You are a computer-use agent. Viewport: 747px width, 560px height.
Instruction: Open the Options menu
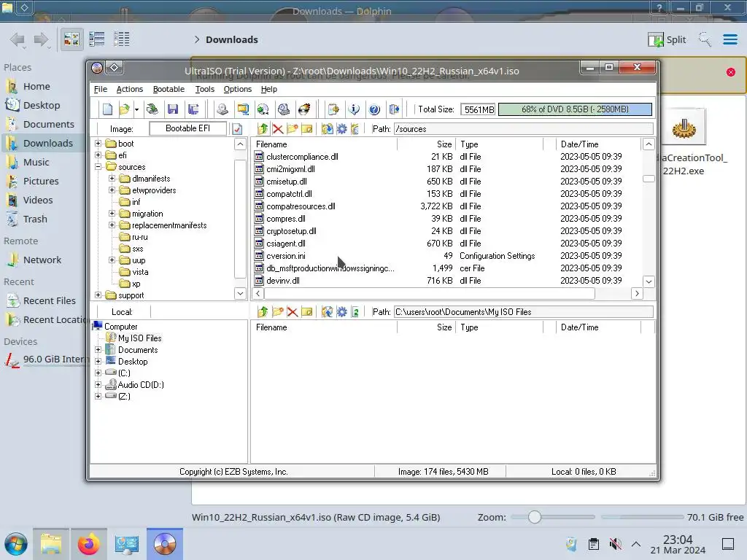tap(238, 89)
